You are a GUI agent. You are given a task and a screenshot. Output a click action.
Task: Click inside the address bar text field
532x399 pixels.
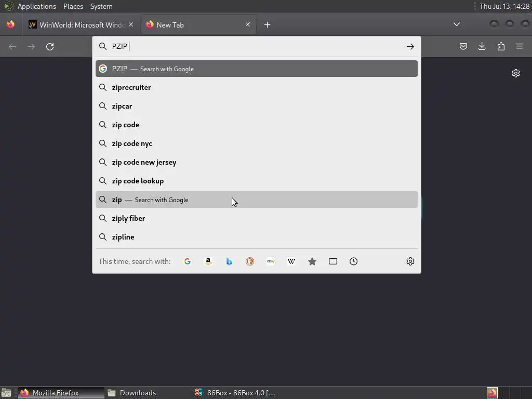256,46
